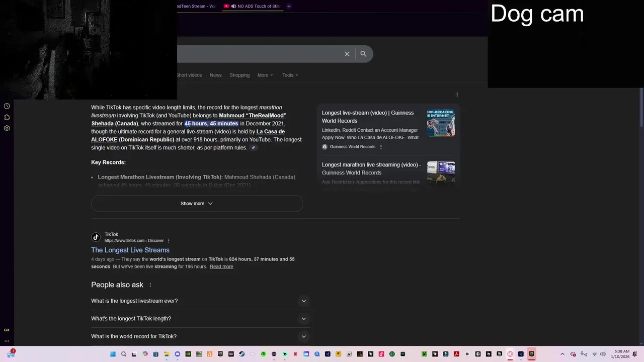This screenshot has height=362, width=644.
Task: Open the marathon live streaming source thumbnail
Action: (x=441, y=173)
